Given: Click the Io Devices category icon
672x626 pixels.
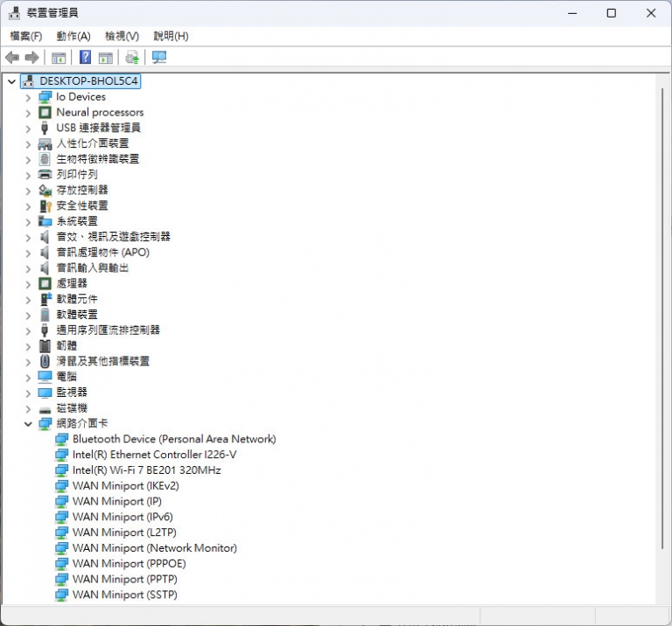Looking at the screenshot, I should (x=45, y=97).
